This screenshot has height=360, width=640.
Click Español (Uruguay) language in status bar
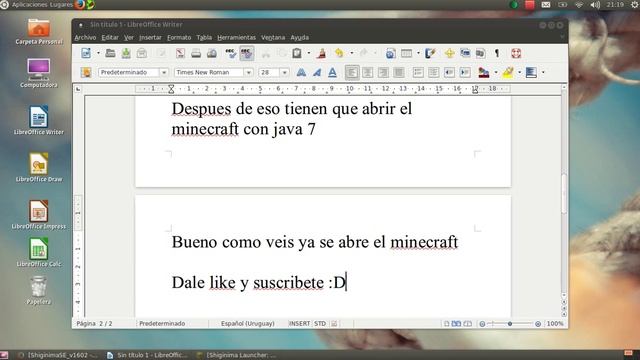point(248,323)
